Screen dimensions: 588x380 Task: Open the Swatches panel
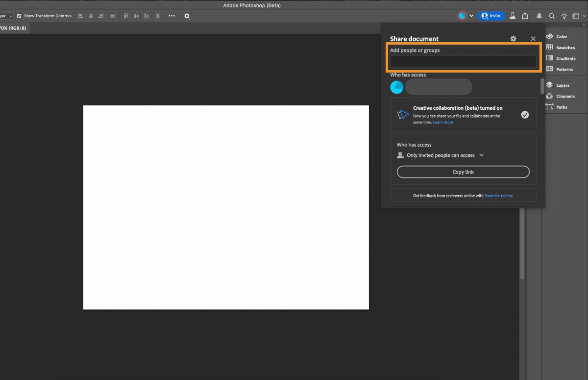click(563, 48)
